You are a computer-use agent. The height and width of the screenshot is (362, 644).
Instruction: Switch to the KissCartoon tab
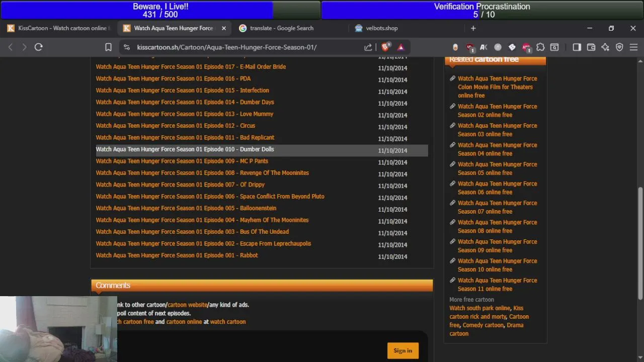click(x=59, y=28)
